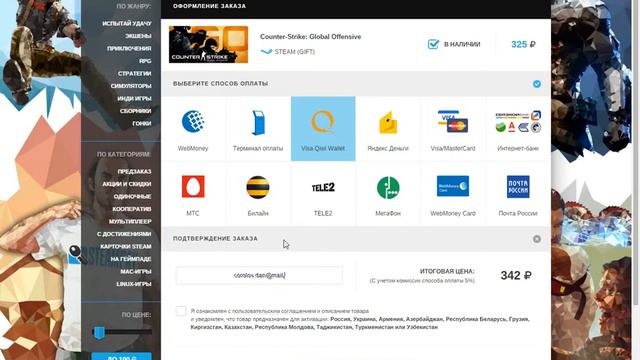The height and width of the screenshot is (360, 640).
Task: Pick Мегафон mobile payment
Action: point(388,194)
